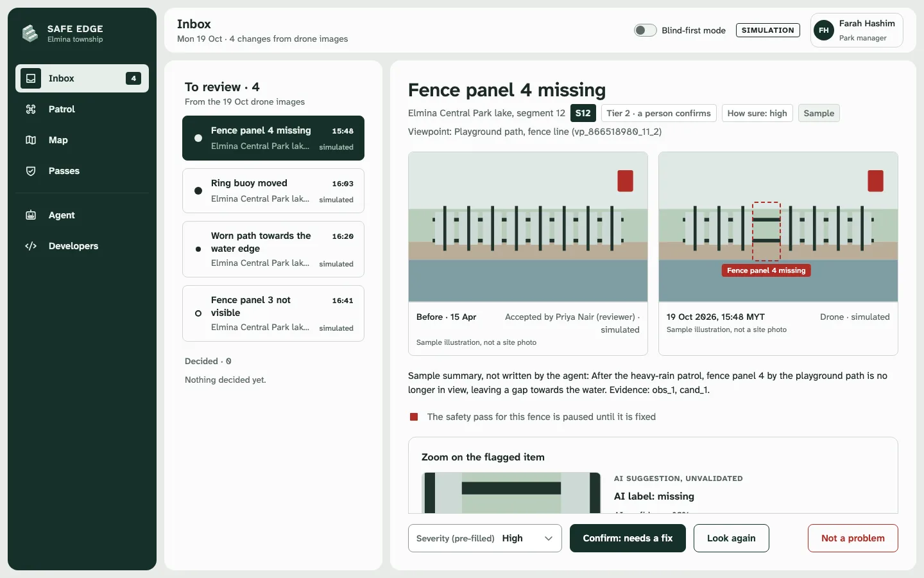Click the Safe Edge logo icon
This screenshot has width=924, height=578.
pyautogui.click(x=30, y=33)
